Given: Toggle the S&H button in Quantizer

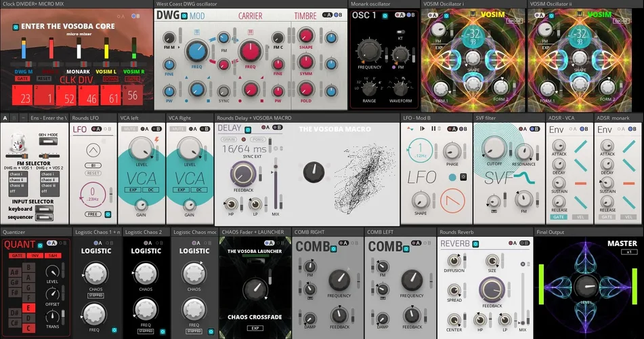Looking at the screenshot, I should [53, 256].
